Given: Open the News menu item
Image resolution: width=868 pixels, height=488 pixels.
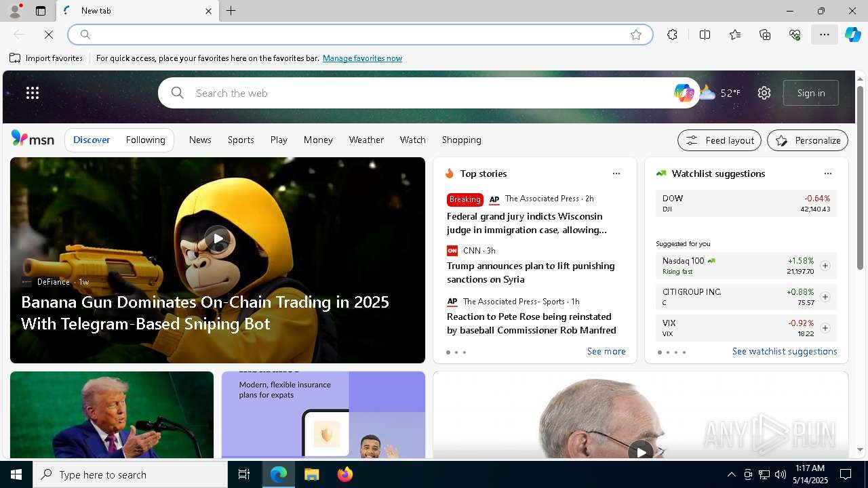Looking at the screenshot, I should 200,140.
